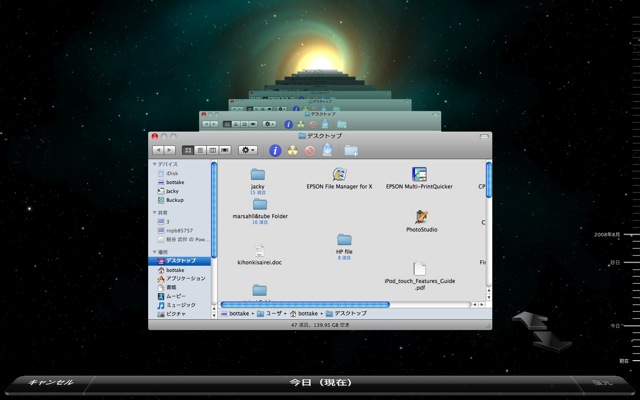640x400 pixels.
Task: Select EPSON Multi-PrintQuicker icon
Action: click(419, 174)
